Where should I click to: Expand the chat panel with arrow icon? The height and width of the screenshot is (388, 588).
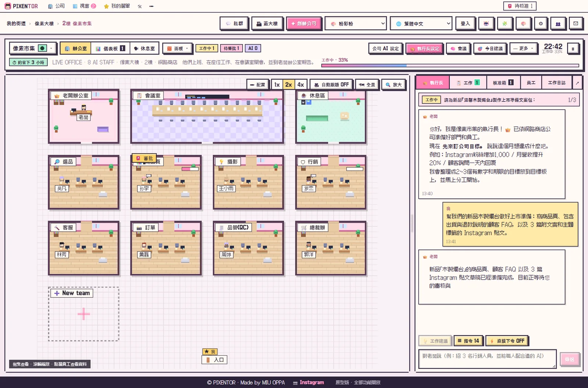577,83
